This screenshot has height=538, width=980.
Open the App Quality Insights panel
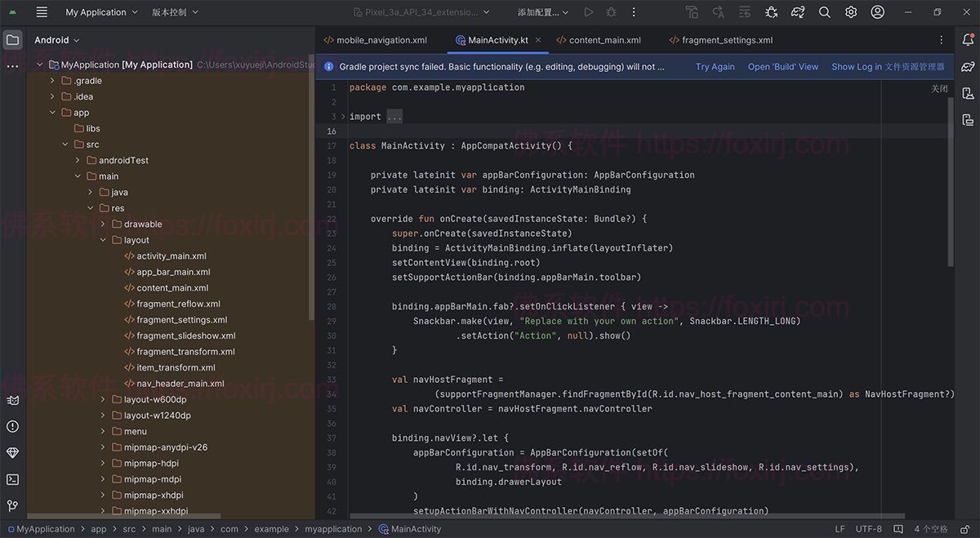12,452
